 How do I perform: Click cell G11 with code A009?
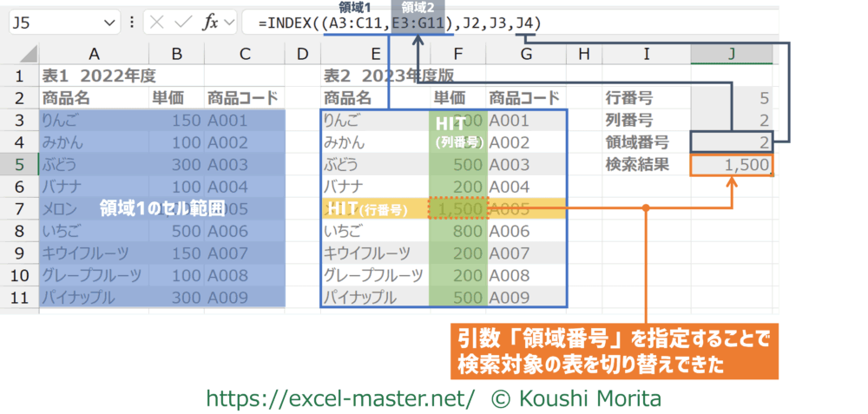(526, 297)
